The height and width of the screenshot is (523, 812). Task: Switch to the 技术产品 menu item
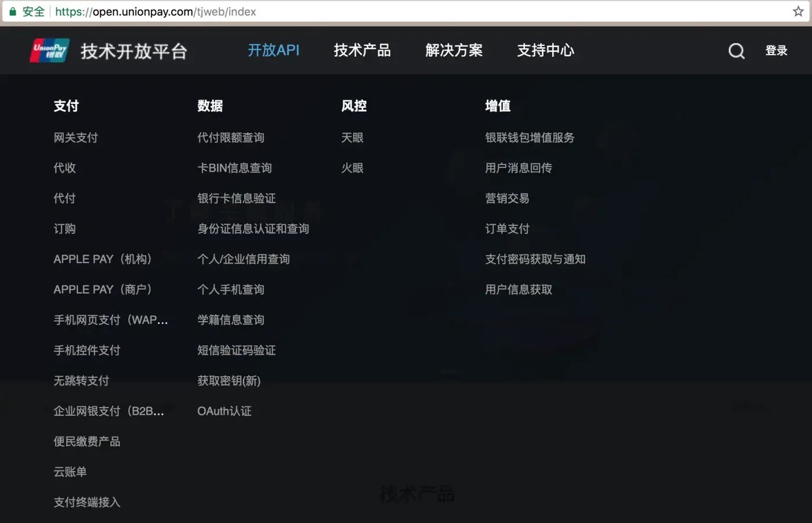point(362,51)
